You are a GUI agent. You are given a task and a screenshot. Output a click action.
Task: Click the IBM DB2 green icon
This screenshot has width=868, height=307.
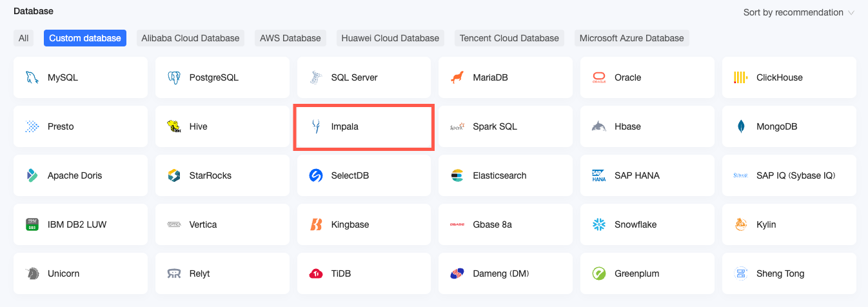(x=32, y=224)
